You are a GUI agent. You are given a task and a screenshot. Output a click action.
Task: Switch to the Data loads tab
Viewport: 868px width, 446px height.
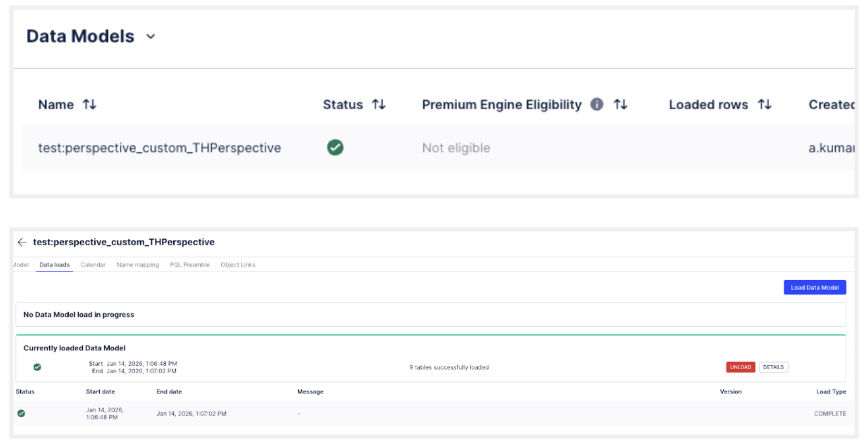(x=55, y=265)
